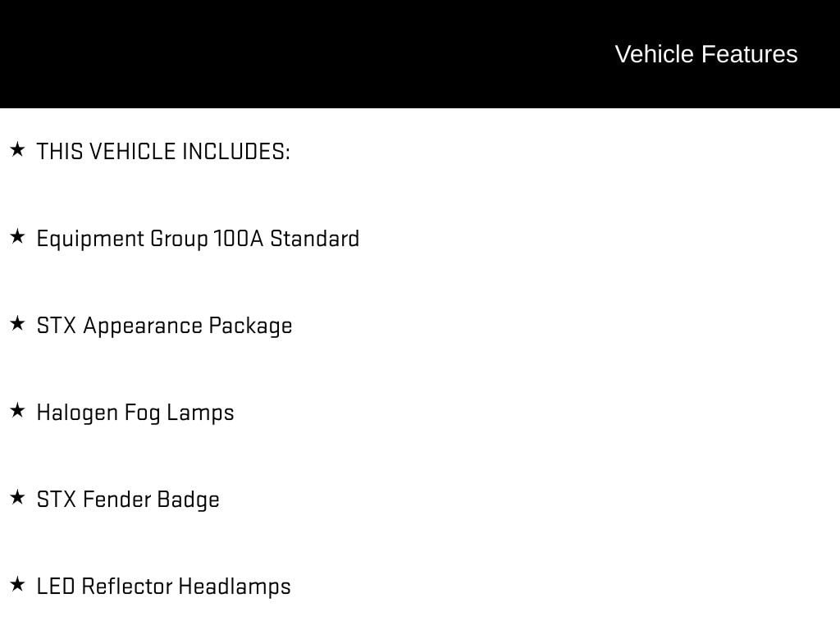Click the word Package in the STX Appearance line
Image resolution: width=840 pixels, height=630 pixels.
click(x=250, y=326)
